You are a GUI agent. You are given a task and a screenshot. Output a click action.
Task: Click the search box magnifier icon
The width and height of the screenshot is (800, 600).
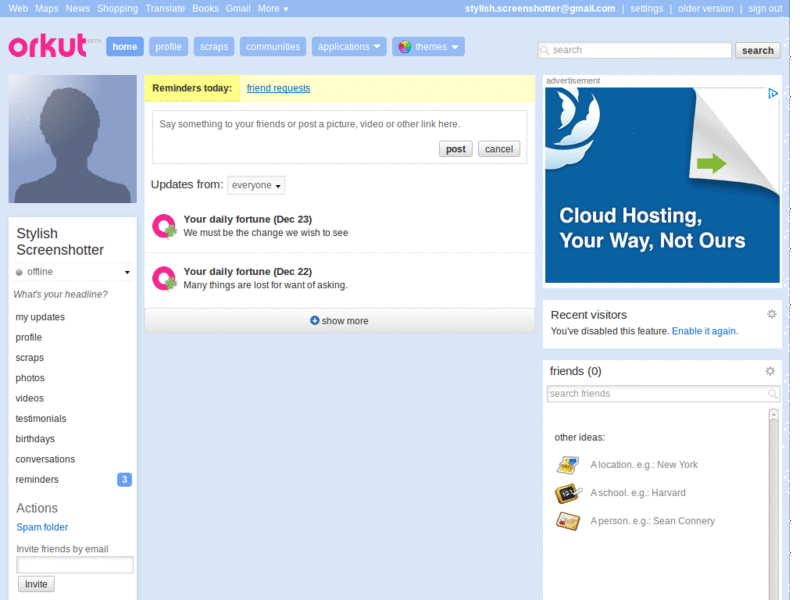click(545, 50)
